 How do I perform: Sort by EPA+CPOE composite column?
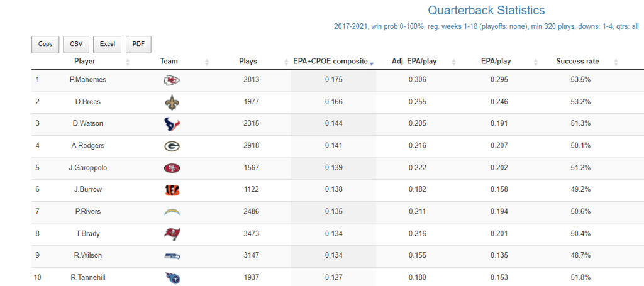pos(330,62)
